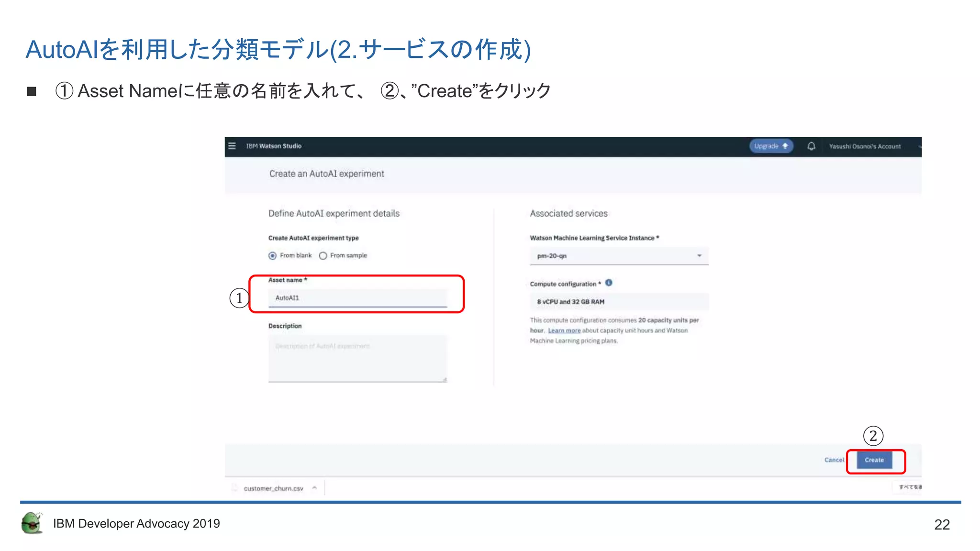The height and width of the screenshot is (551, 980).
Task: Open the notifications bell
Action: (811, 146)
